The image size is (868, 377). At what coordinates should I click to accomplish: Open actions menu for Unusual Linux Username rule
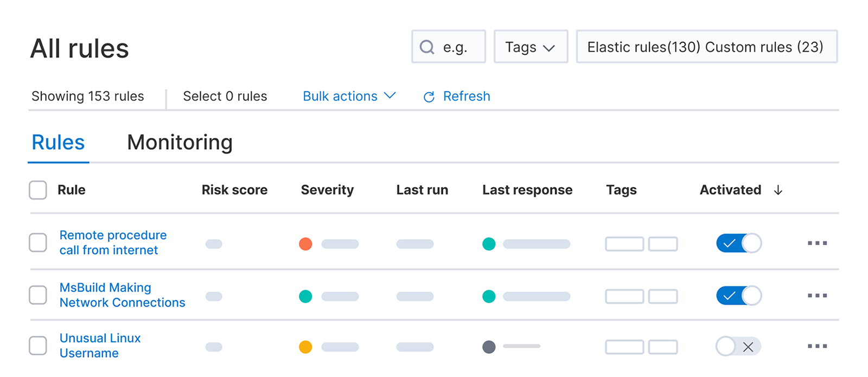coord(817,346)
